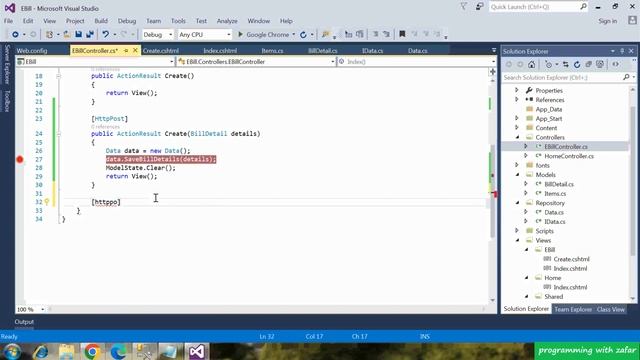Switch to the Web.config tab

[x=32, y=51]
